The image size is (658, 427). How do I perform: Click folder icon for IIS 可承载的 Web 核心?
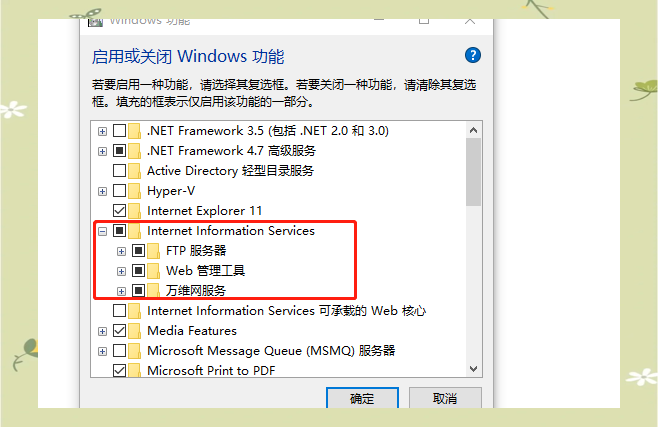[134, 311]
